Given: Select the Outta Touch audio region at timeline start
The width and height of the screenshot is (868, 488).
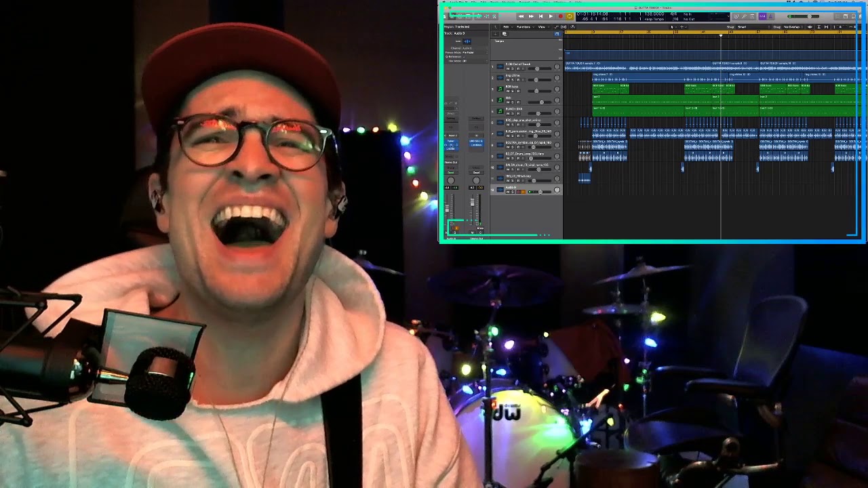Looking at the screenshot, I should click(637, 67).
